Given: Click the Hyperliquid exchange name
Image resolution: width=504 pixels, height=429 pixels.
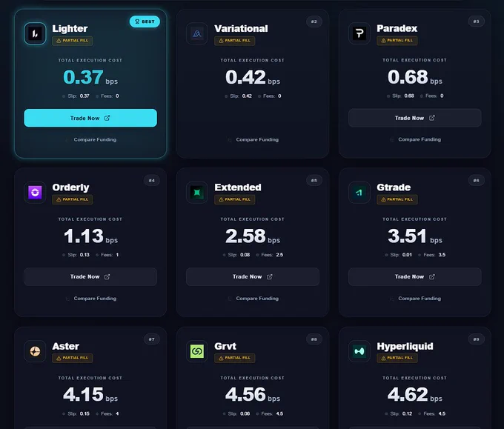Looking at the screenshot, I should (405, 347).
